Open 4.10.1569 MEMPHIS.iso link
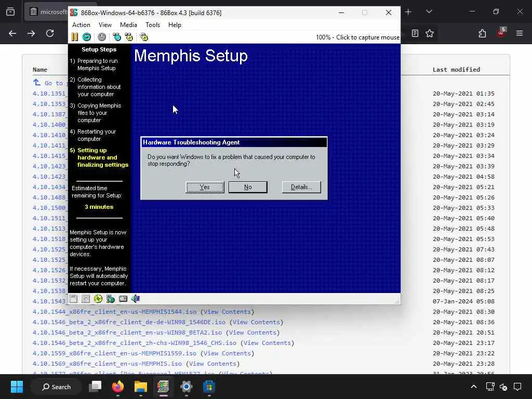The height and width of the screenshot is (399, 532). coord(107,364)
